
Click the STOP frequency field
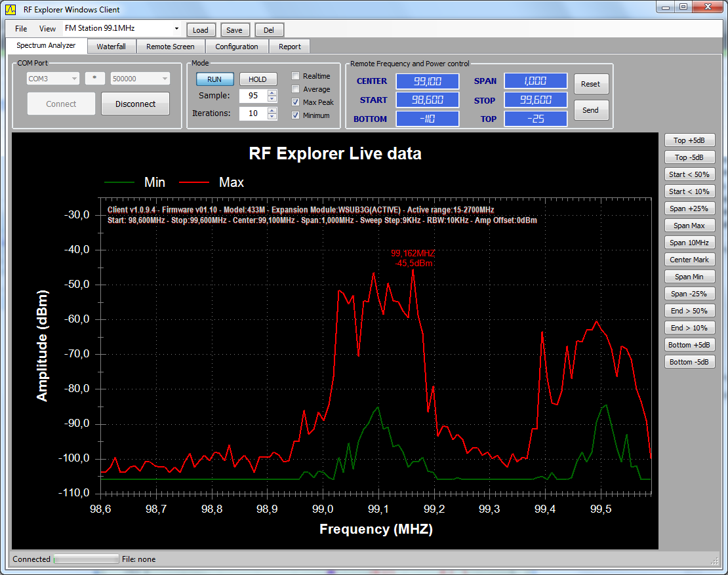536,100
